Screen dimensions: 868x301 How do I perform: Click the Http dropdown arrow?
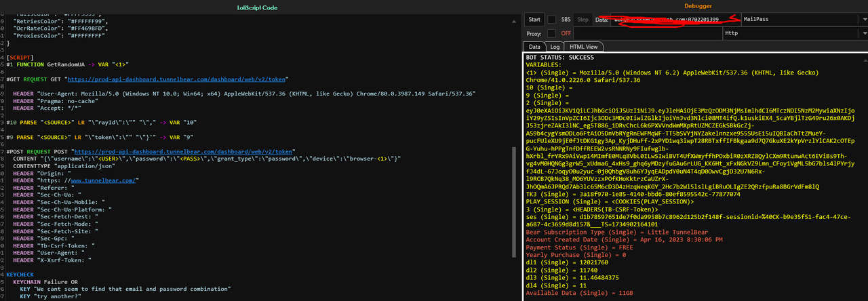863,33
